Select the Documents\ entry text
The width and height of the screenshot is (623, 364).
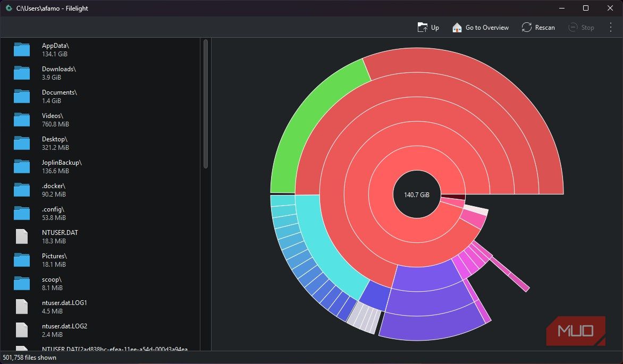[x=60, y=92]
